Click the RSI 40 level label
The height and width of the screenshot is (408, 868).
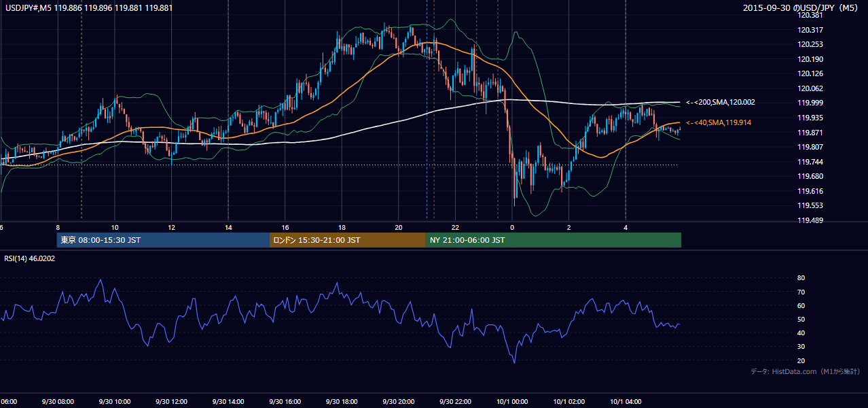click(801, 333)
